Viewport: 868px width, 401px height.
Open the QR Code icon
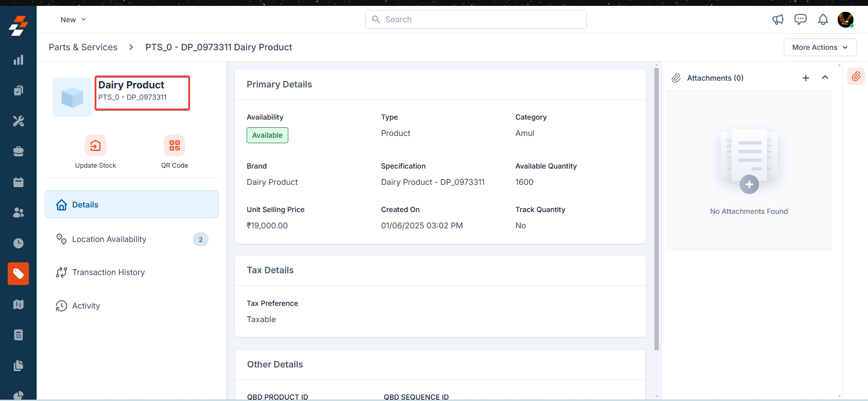(174, 145)
